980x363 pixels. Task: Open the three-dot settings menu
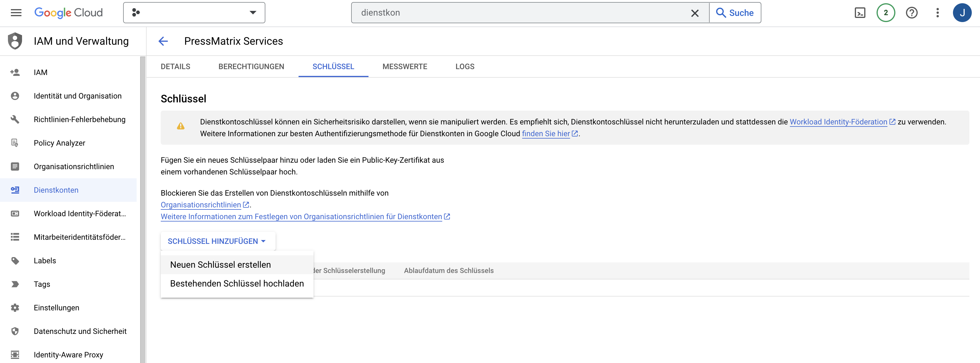[937, 13]
